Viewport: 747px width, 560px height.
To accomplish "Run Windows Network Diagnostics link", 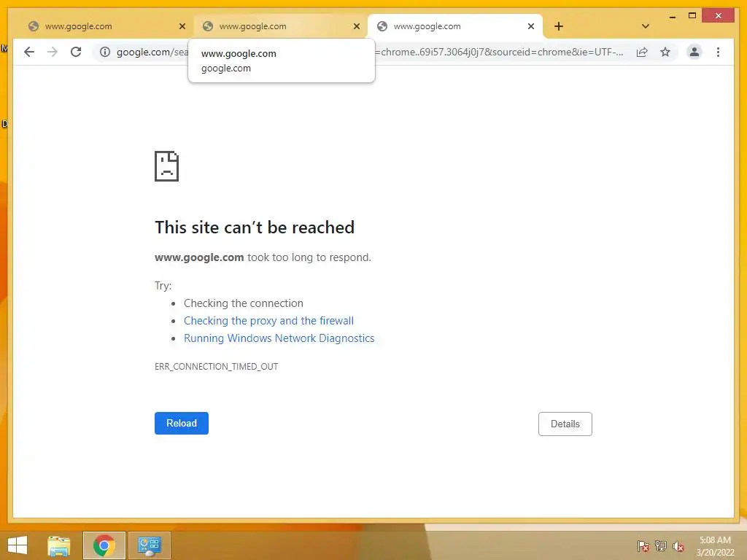I will (x=279, y=338).
